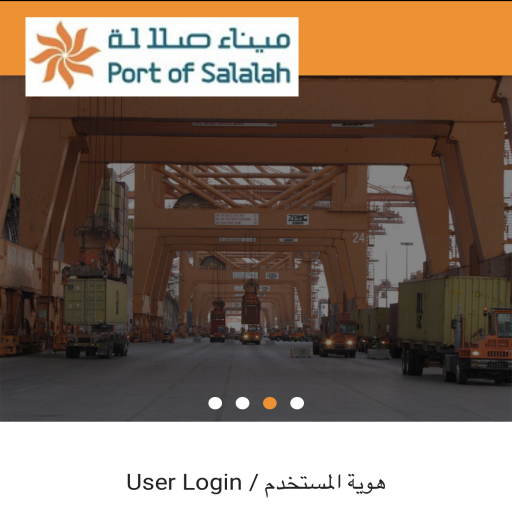Jump to the fourth carousel slide dot

tap(297, 403)
